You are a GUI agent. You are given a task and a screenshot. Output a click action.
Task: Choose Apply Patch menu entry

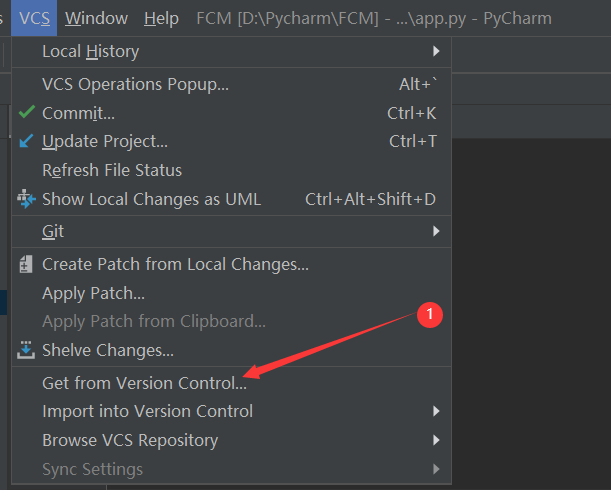click(93, 294)
